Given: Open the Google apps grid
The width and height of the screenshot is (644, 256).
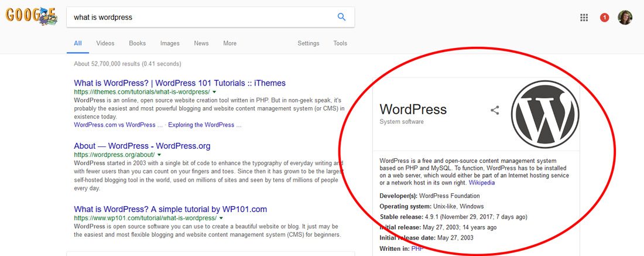Looking at the screenshot, I should click(x=584, y=18).
